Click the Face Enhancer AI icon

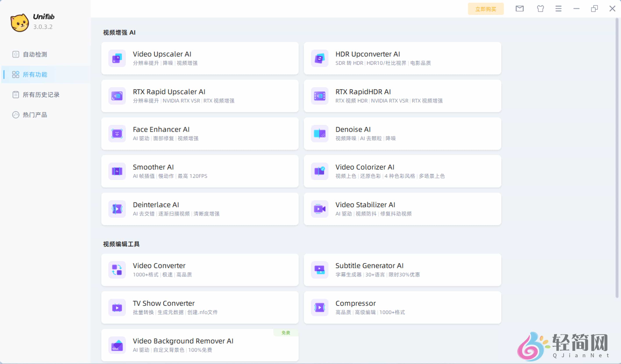coord(117,134)
